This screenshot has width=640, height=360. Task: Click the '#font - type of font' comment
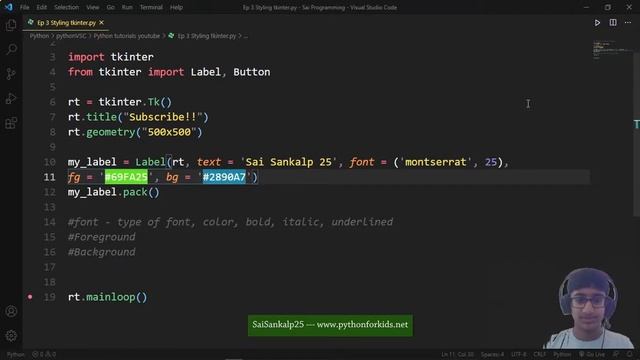(129, 222)
